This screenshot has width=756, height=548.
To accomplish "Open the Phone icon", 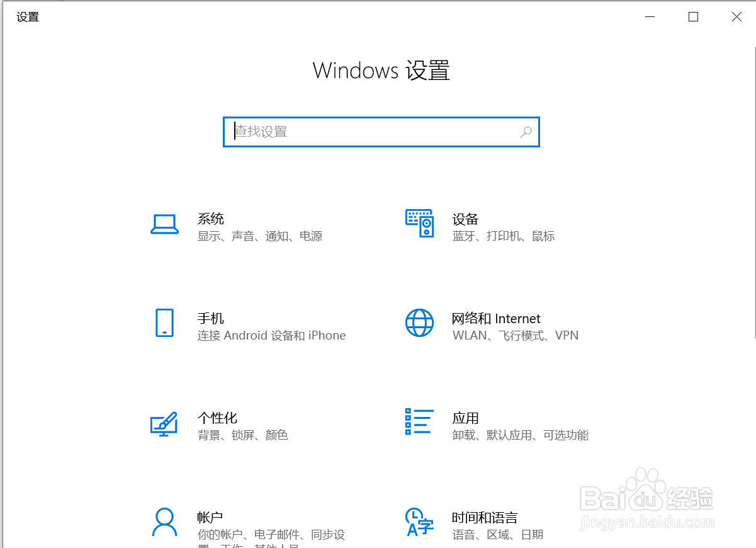I will (164, 323).
